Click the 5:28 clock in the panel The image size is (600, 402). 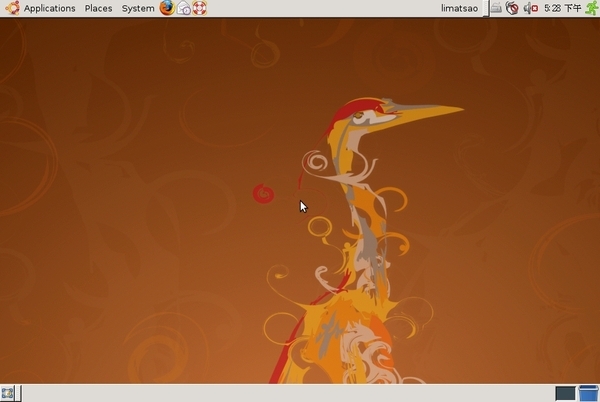(562, 8)
